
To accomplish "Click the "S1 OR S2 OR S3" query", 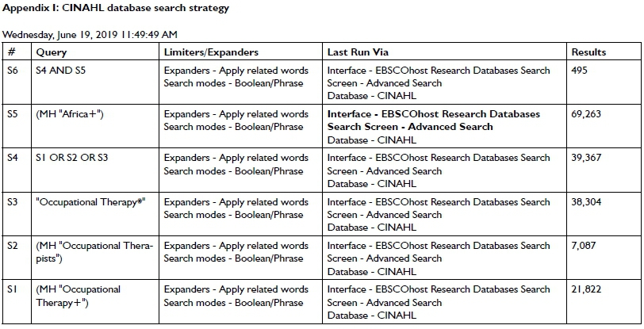I will 72,158.
